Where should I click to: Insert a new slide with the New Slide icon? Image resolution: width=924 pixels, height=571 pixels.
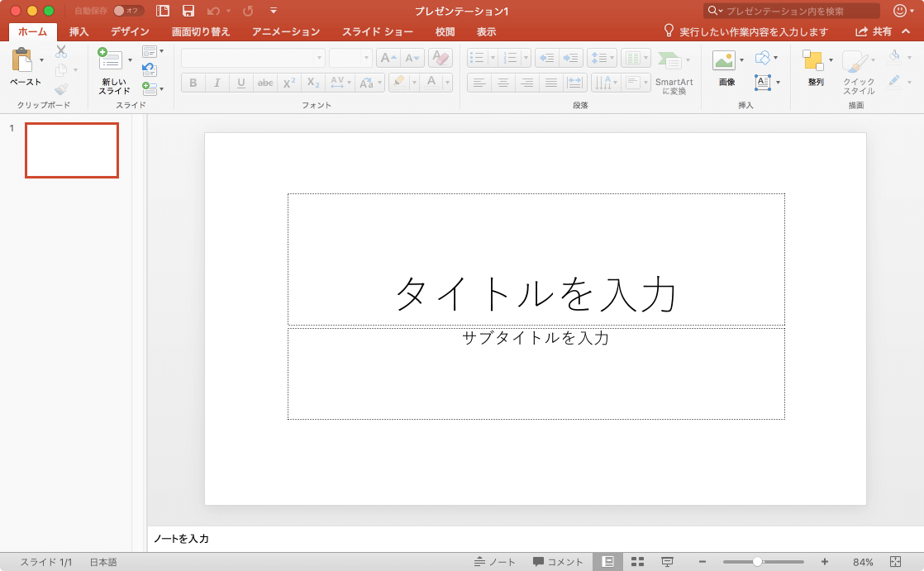point(110,60)
